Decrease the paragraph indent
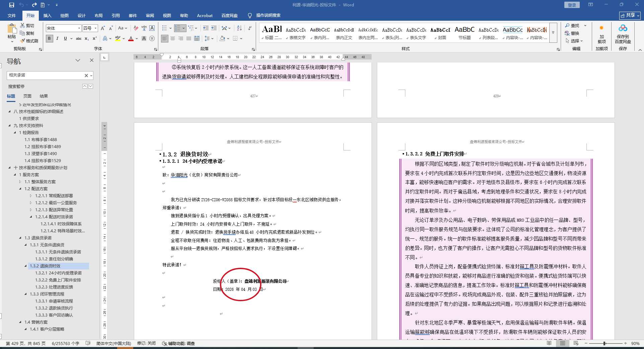 (x=206, y=28)
